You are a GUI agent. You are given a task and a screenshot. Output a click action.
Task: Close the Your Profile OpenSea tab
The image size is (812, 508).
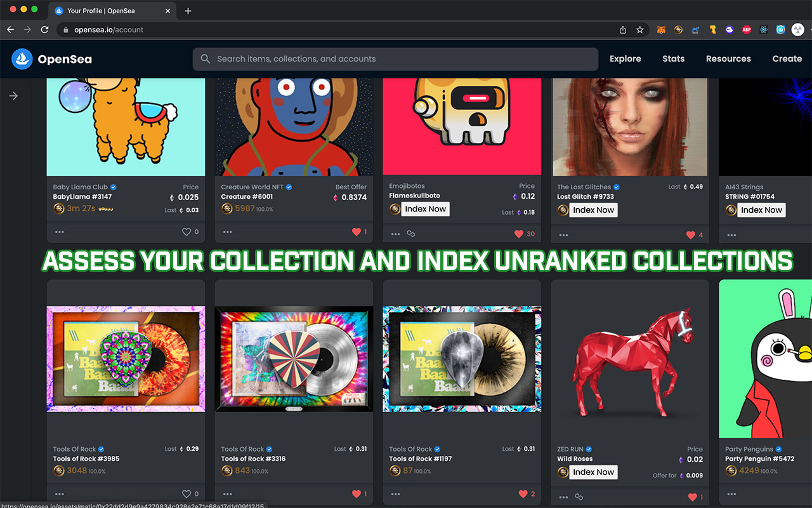pos(166,11)
